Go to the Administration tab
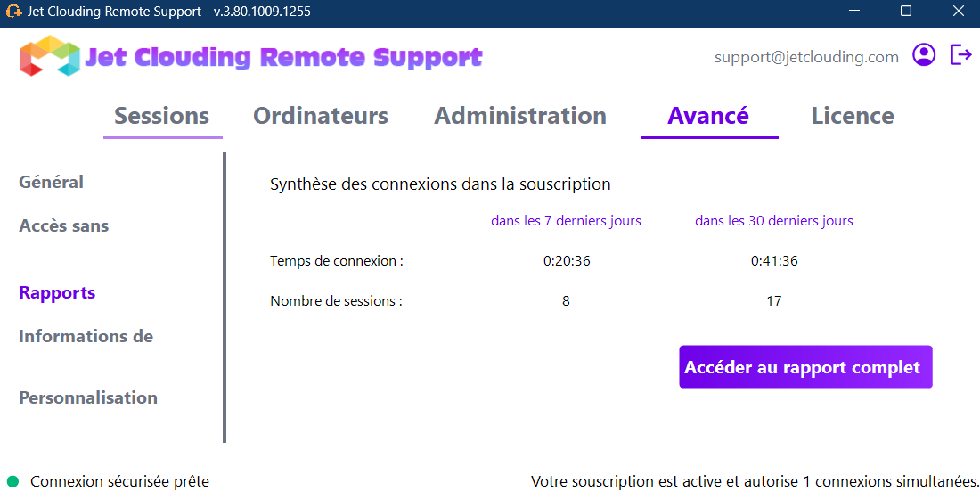 (520, 116)
